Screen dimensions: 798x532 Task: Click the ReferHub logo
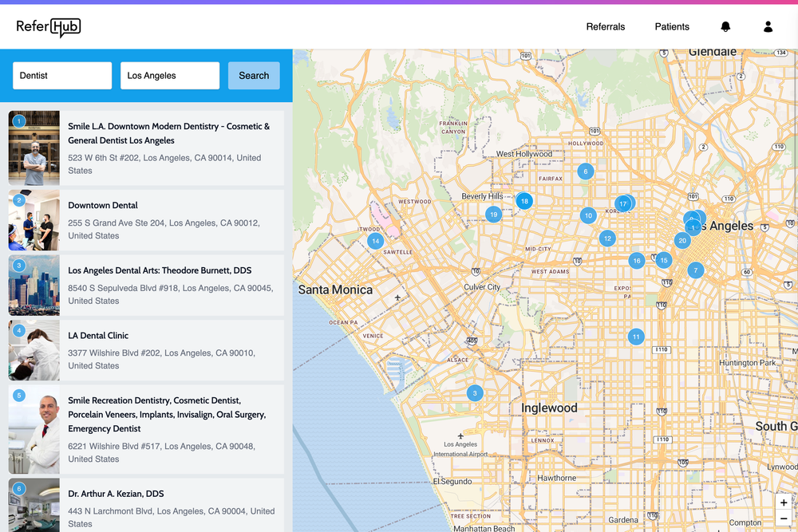49,27
